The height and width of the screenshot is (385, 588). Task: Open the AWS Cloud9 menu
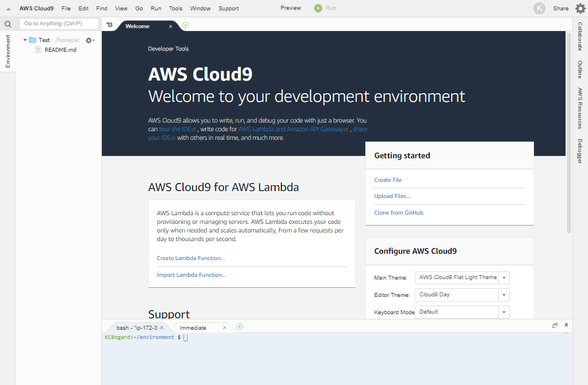pyautogui.click(x=36, y=8)
